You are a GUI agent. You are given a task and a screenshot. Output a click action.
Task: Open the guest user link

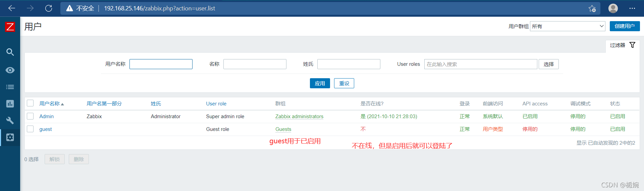click(x=46, y=129)
